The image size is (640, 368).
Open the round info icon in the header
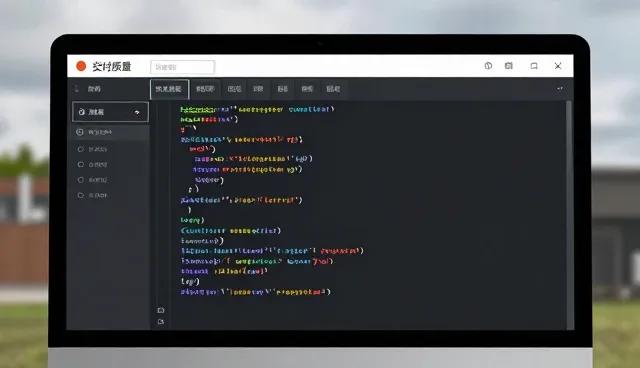pyautogui.click(x=488, y=66)
